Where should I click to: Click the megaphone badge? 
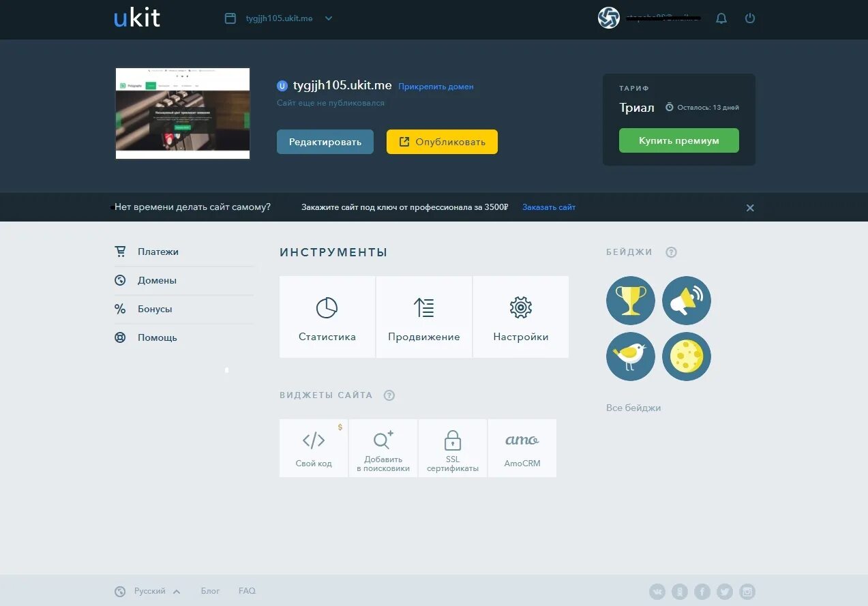point(687,301)
